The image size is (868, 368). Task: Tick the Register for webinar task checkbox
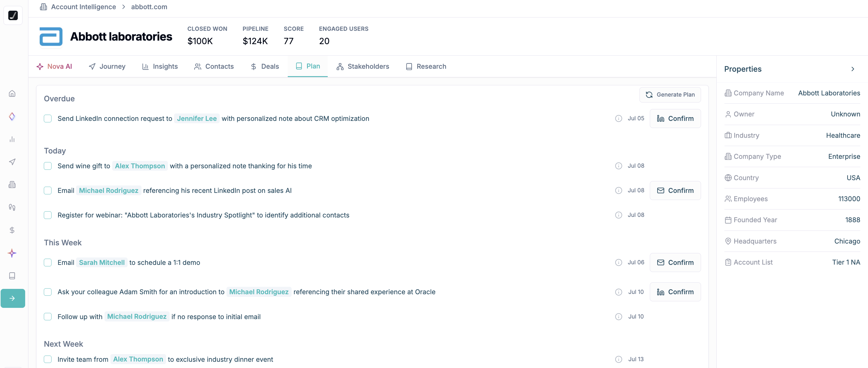[48, 215]
